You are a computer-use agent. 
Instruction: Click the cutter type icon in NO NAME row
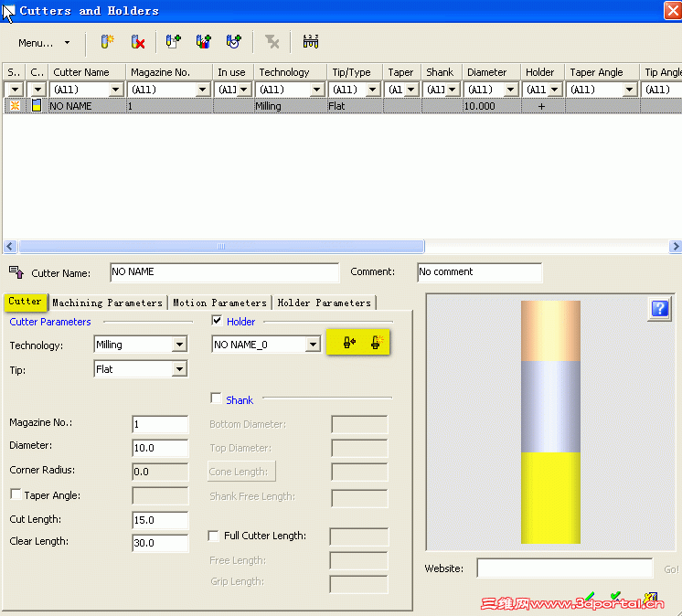[37, 106]
